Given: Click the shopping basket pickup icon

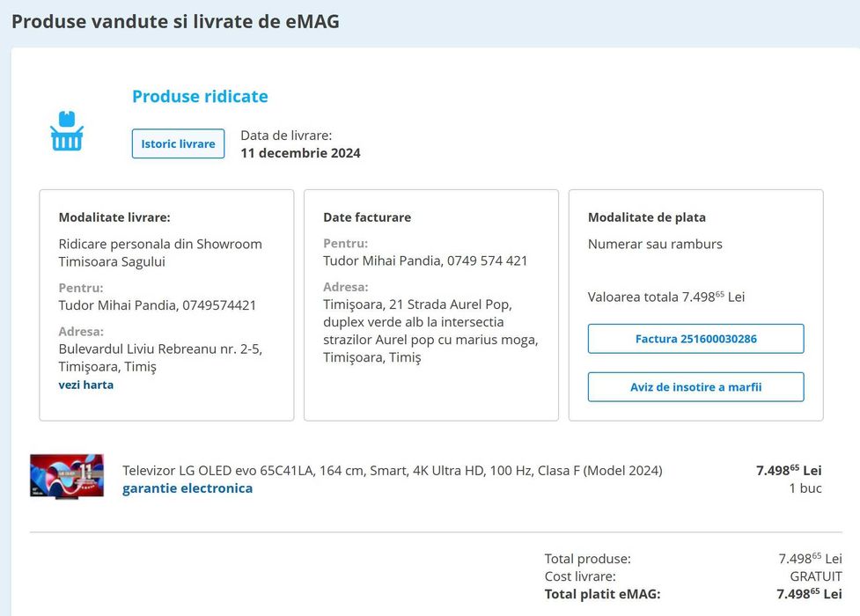Looking at the screenshot, I should point(67,131).
